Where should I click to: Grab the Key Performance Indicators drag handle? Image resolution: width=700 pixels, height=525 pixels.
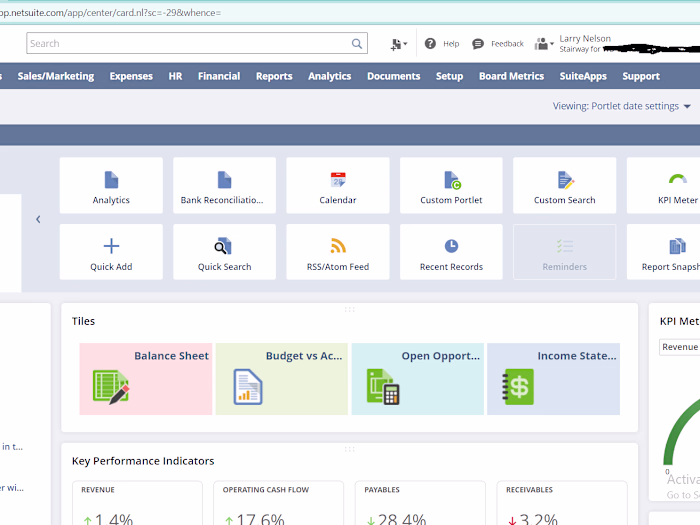(350, 449)
